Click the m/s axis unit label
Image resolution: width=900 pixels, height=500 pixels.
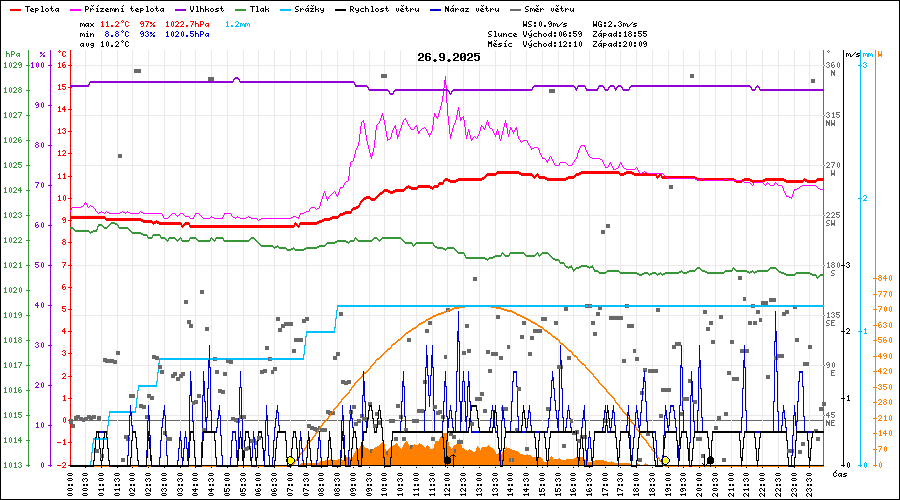[x=851, y=54]
